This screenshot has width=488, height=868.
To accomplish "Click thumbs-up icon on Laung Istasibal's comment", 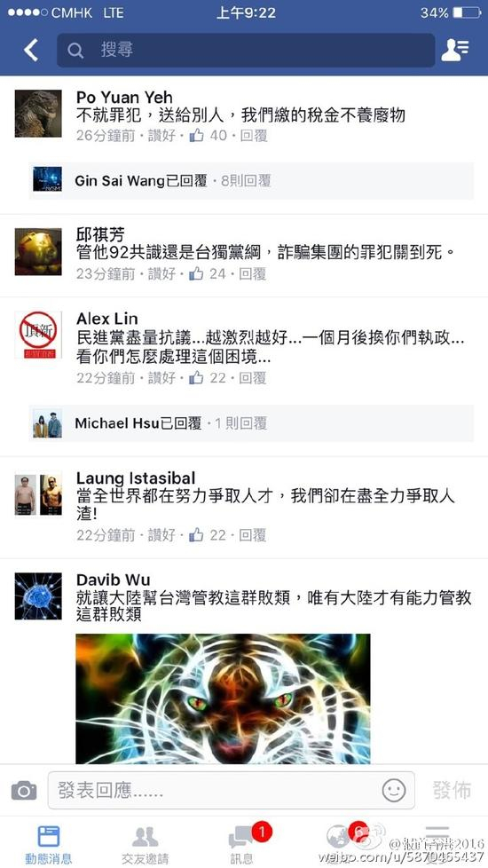I will [196, 535].
